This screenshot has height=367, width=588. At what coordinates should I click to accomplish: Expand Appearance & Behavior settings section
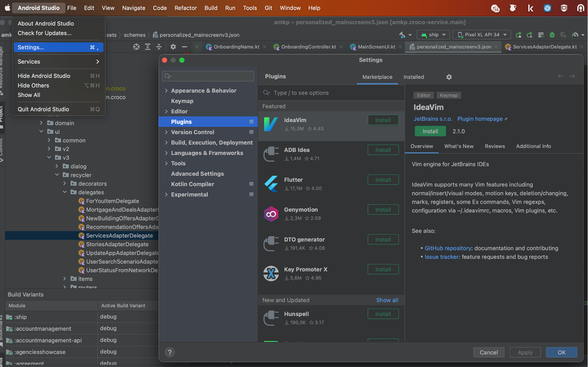pos(166,91)
